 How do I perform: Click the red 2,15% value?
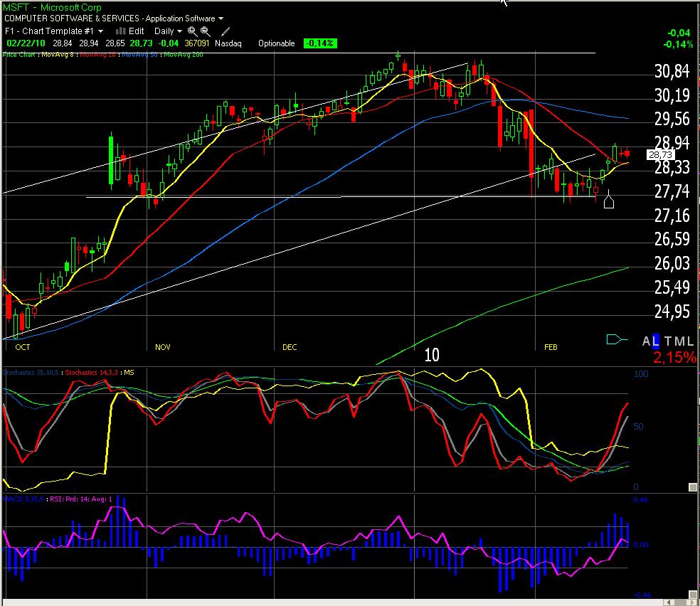(674, 357)
